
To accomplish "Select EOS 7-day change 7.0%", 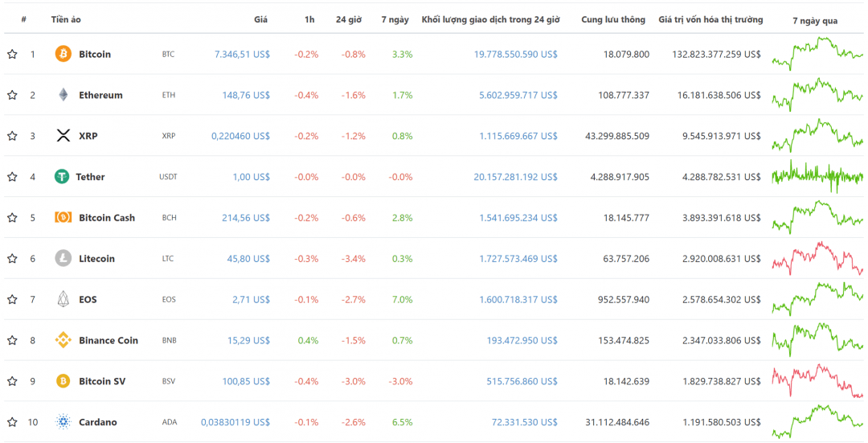I will [403, 300].
